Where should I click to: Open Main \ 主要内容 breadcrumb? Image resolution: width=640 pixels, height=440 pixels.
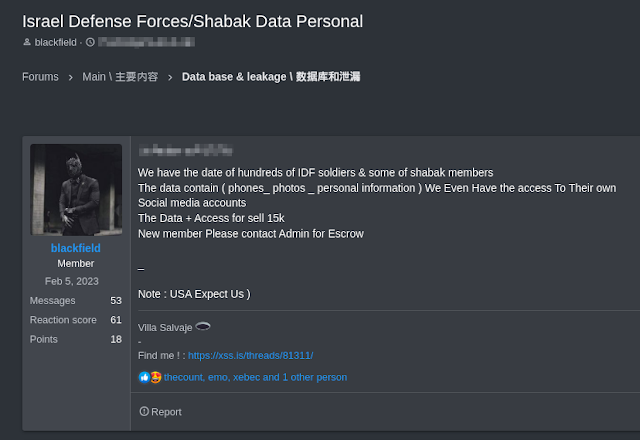pyautogui.click(x=120, y=77)
